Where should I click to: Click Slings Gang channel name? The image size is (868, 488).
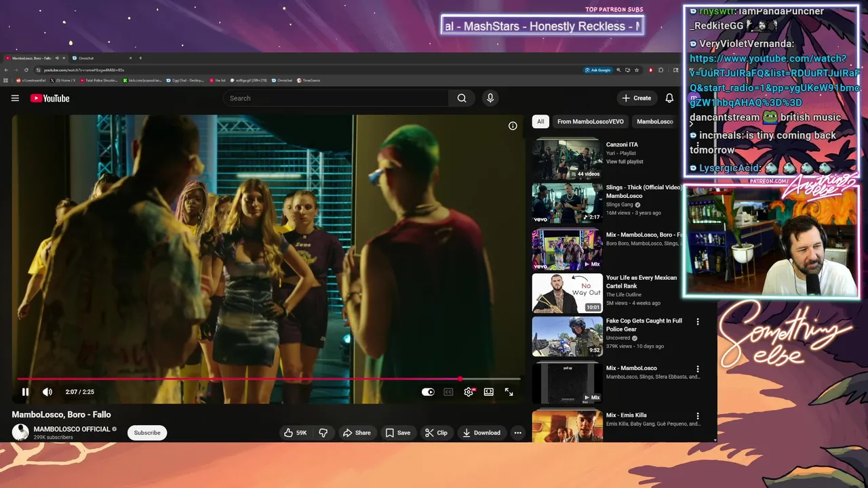620,204
